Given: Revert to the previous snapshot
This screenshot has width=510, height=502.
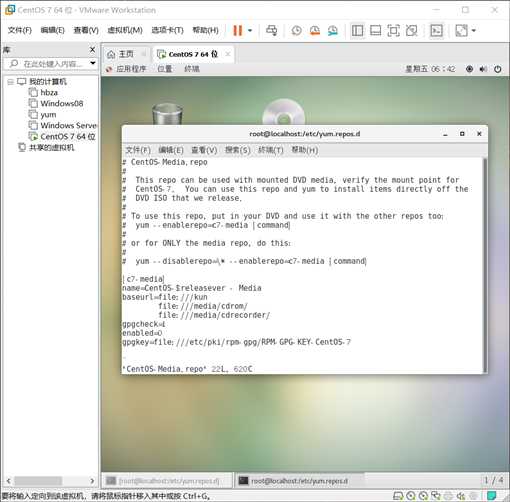Looking at the screenshot, I should (315, 31).
